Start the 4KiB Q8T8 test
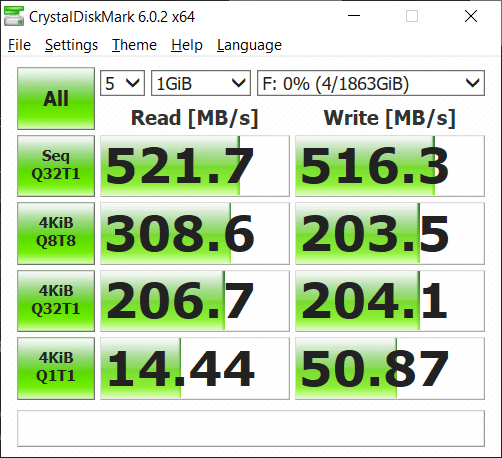Screen dimensions: 502x458 (x=56, y=233)
